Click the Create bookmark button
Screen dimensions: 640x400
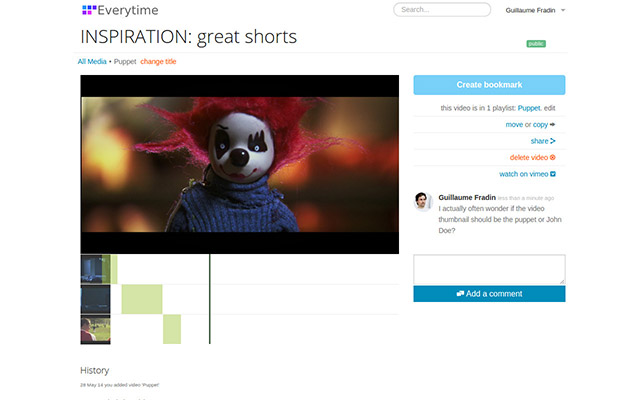pyautogui.click(x=489, y=85)
